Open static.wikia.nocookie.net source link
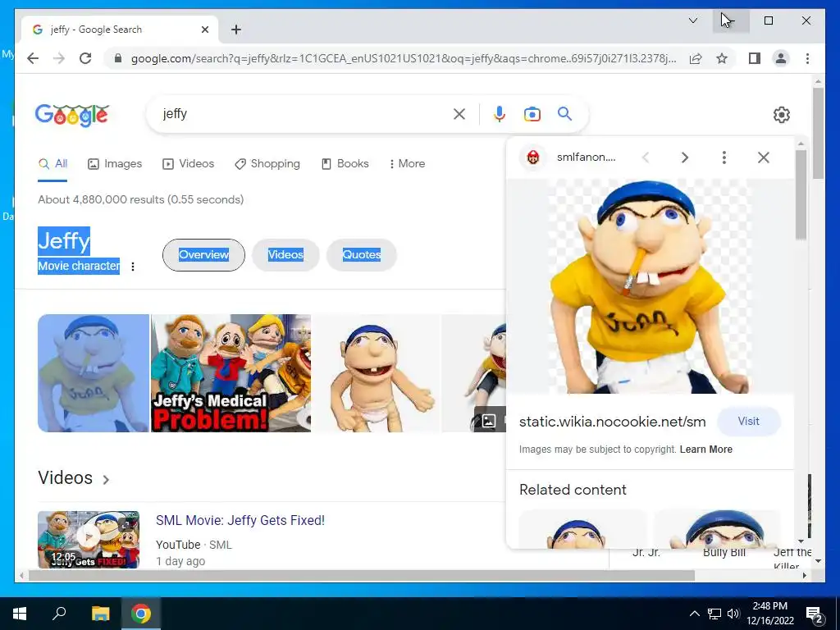Image resolution: width=840 pixels, height=630 pixels. click(x=612, y=422)
